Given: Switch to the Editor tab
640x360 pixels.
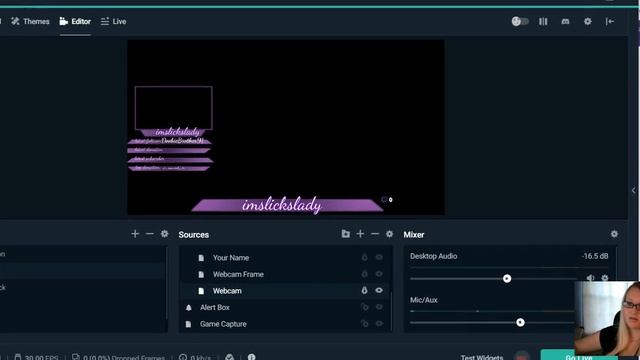Looking at the screenshot, I should (75, 21).
